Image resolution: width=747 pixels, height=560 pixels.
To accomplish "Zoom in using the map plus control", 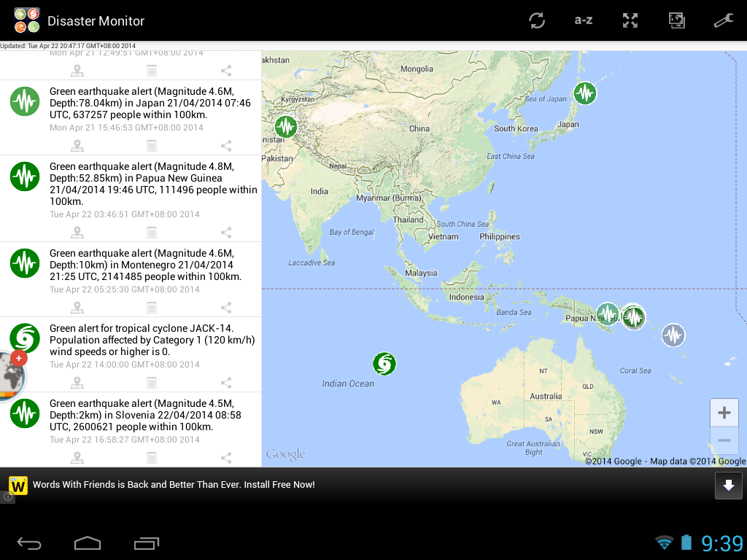I will [724, 412].
